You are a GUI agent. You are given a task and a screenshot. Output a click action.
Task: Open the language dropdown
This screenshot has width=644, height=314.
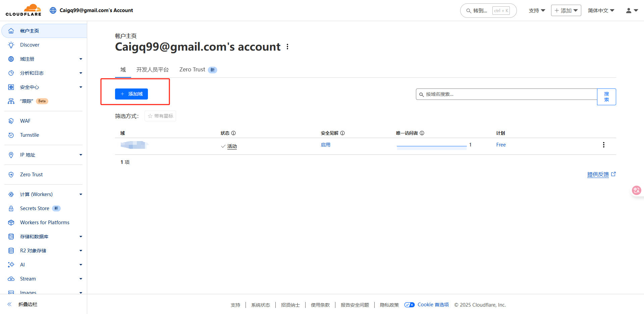coord(601,11)
